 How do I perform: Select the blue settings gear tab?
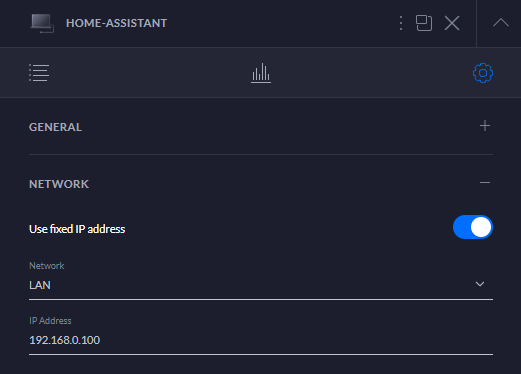pyautogui.click(x=483, y=73)
